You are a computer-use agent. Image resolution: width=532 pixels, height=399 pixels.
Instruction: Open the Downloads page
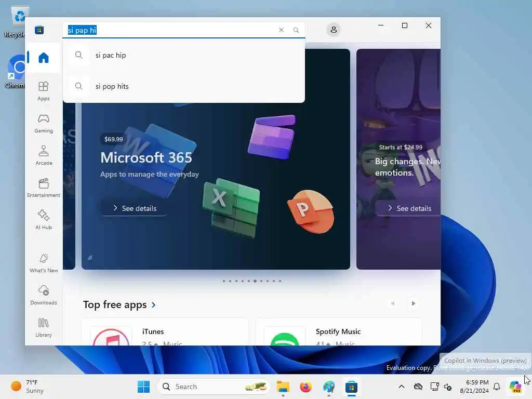click(x=44, y=295)
